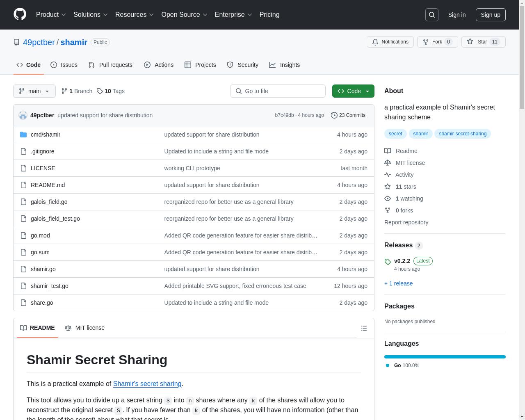Open the galois_field.go file
525x420 pixels.
coord(49,202)
